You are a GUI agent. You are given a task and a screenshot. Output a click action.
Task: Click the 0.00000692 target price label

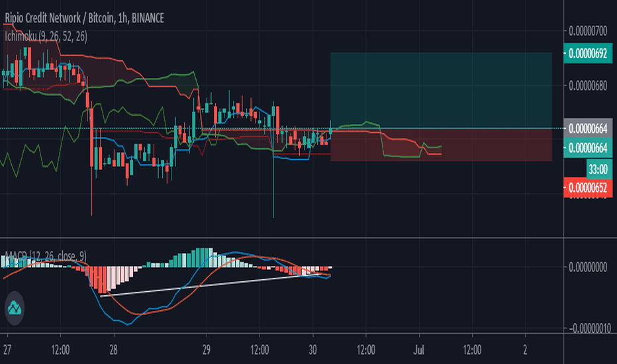pyautogui.click(x=588, y=53)
